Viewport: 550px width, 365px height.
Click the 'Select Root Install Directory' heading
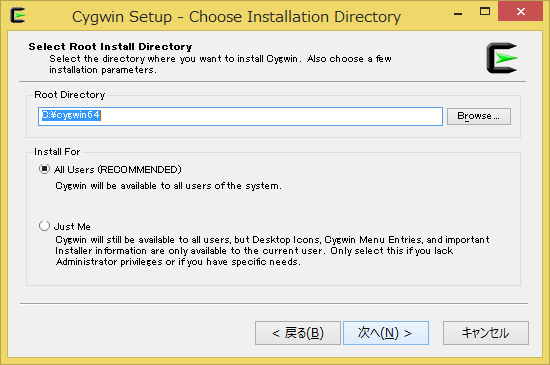110,47
